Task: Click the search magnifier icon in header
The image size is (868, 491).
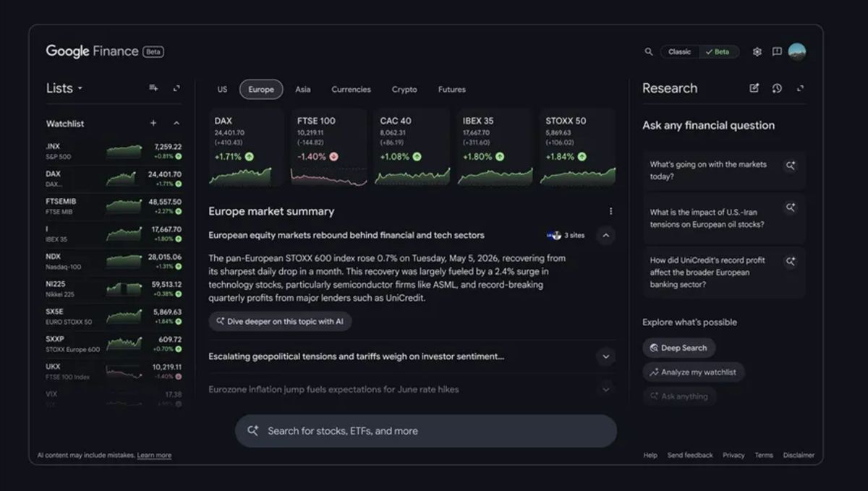Action: pos(648,52)
